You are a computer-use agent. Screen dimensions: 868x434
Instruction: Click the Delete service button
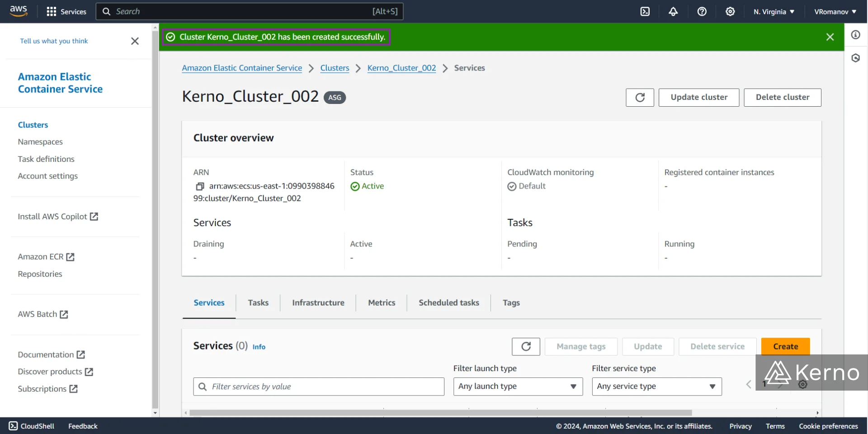tap(717, 347)
